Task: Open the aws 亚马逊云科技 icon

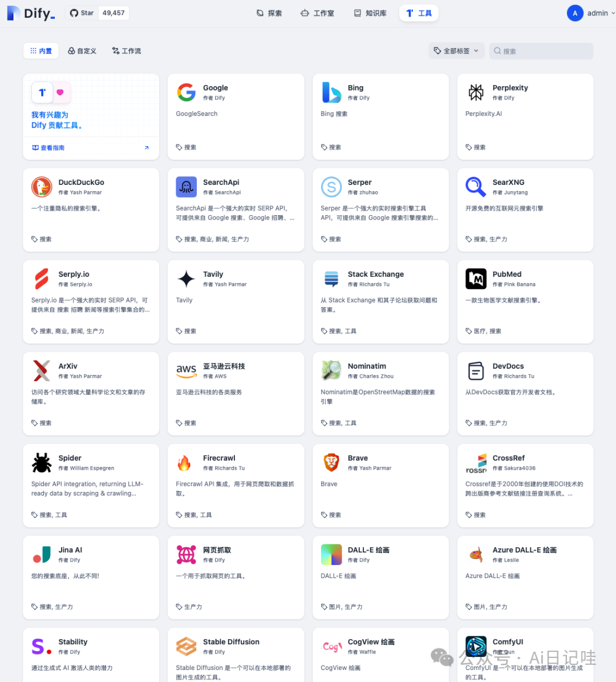Action: 186,370
